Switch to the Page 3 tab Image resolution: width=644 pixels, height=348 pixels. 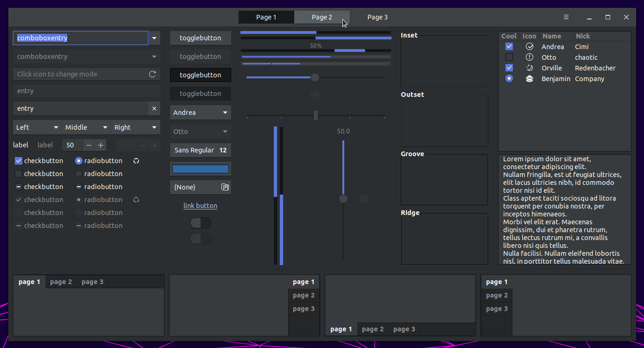[377, 17]
